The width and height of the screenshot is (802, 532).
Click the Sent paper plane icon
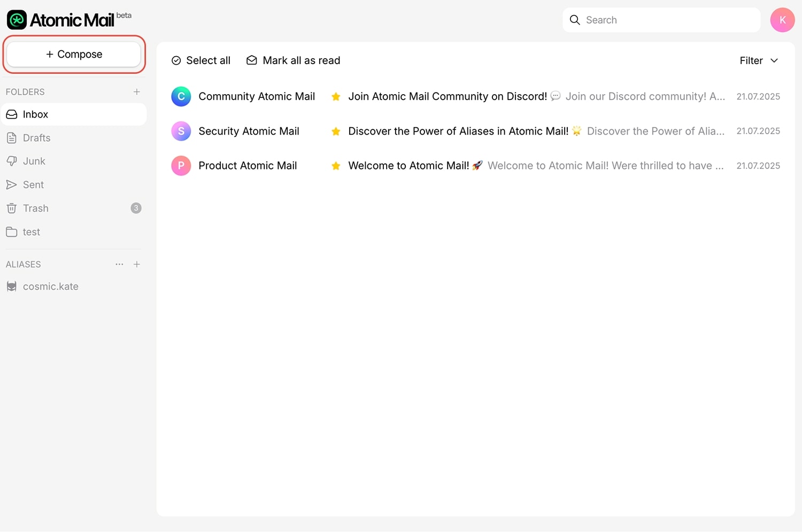[x=11, y=184]
